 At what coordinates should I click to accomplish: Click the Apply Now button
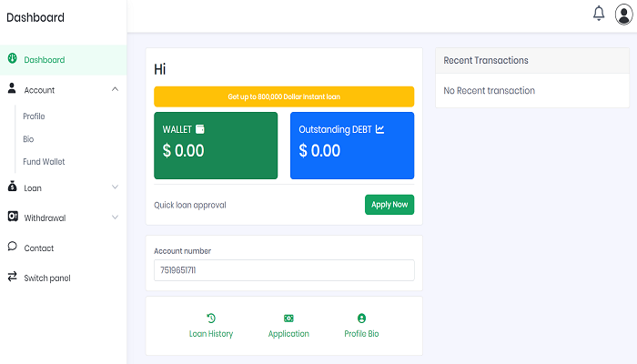pos(389,205)
